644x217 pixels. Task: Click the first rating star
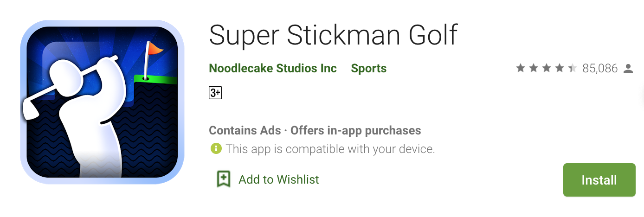pyautogui.click(x=521, y=69)
